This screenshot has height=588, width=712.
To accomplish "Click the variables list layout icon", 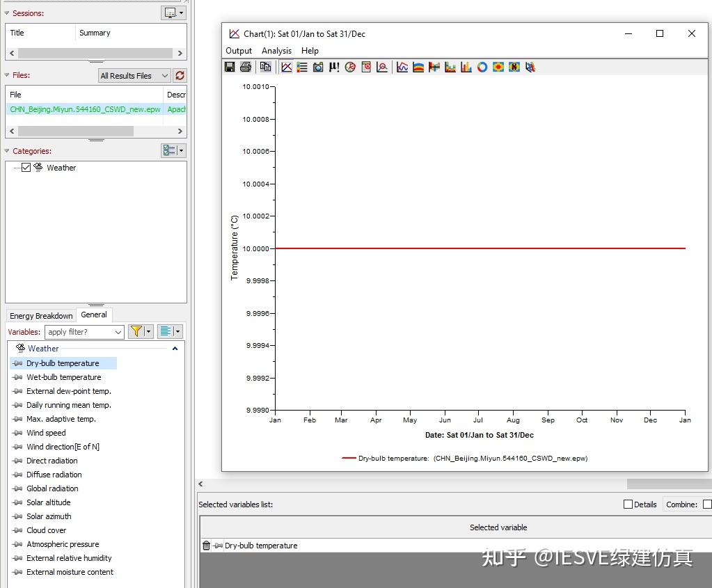I will click(166, 331).
